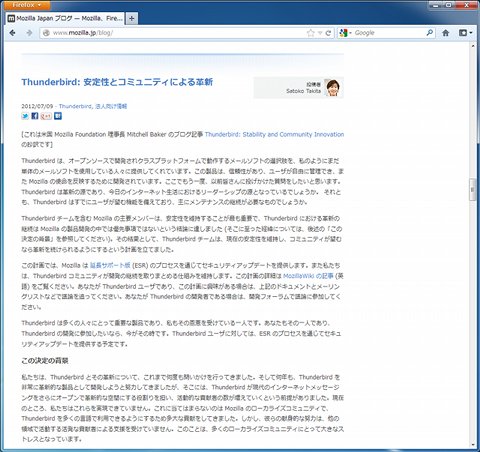Open the Thunderbird: Stability and Community Innovation link

[x=274, y=134]
